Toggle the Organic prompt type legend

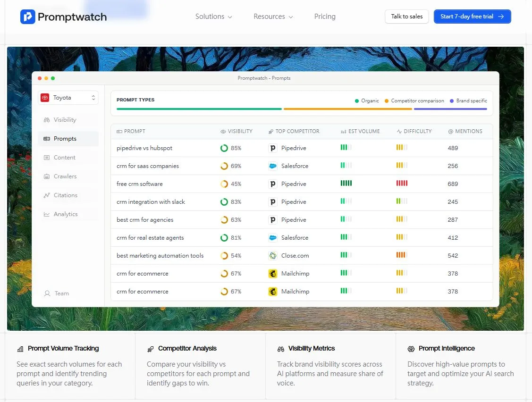[x=367, y=100]
